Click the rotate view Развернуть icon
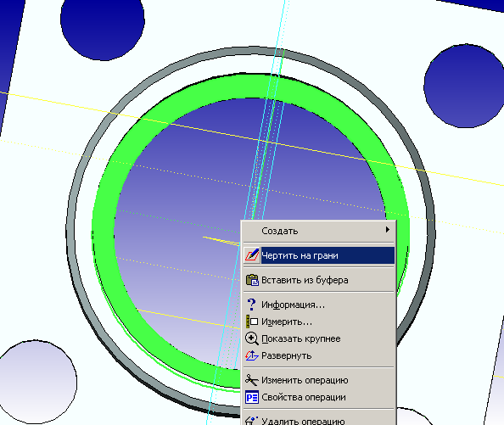504x425 pixels. pos(252,355)
